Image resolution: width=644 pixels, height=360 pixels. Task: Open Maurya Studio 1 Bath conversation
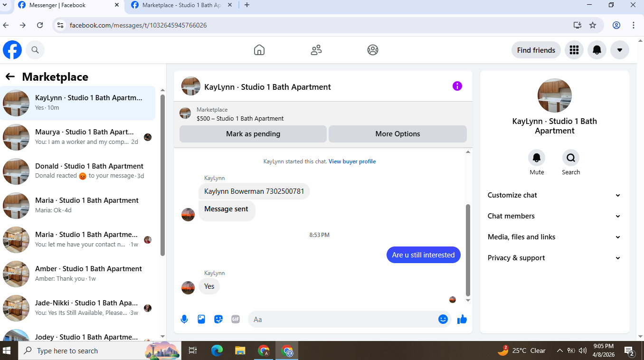[x=78, y=137]
